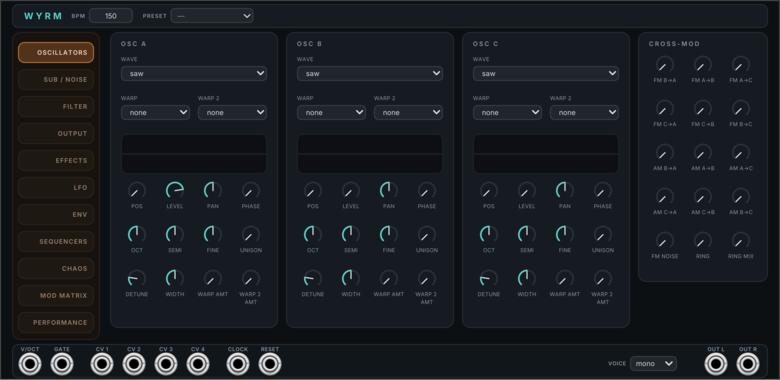
Task: Click the RING knob
Action: (x=702, y=241)
